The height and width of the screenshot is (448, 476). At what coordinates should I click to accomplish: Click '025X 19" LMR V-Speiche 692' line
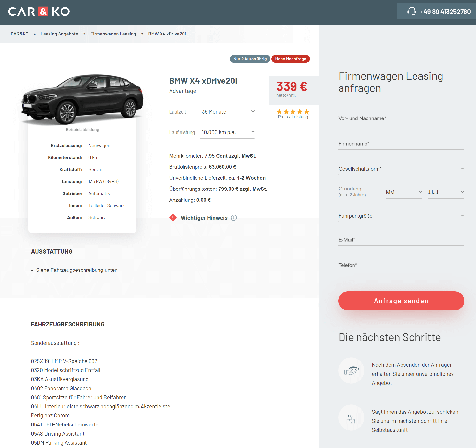(x=64, y=361)
